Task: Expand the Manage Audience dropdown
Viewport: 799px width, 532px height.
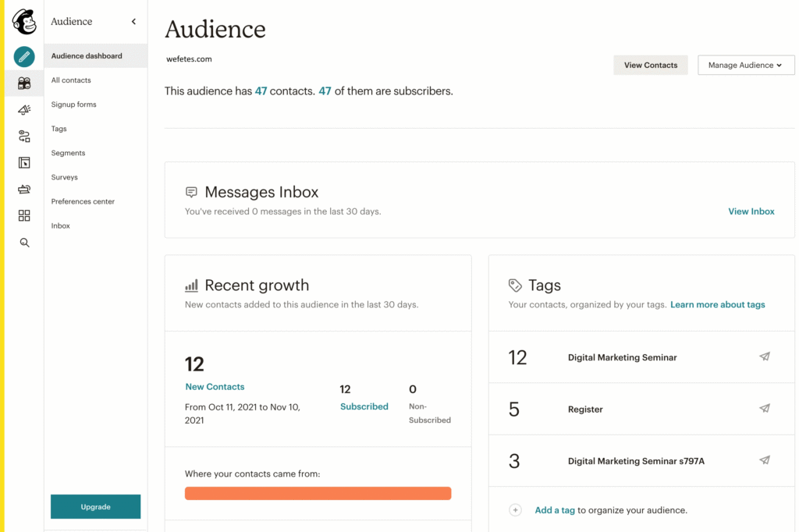Action: [745, 66]
